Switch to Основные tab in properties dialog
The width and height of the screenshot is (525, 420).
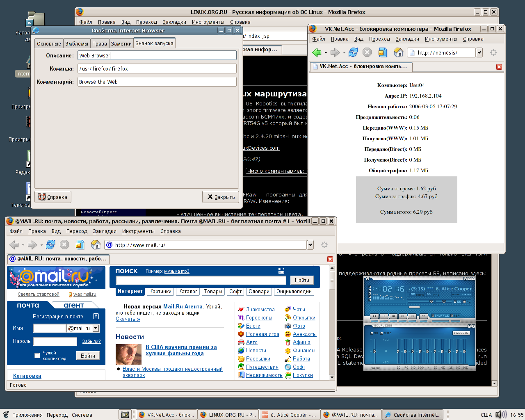(x=49, y=43)
